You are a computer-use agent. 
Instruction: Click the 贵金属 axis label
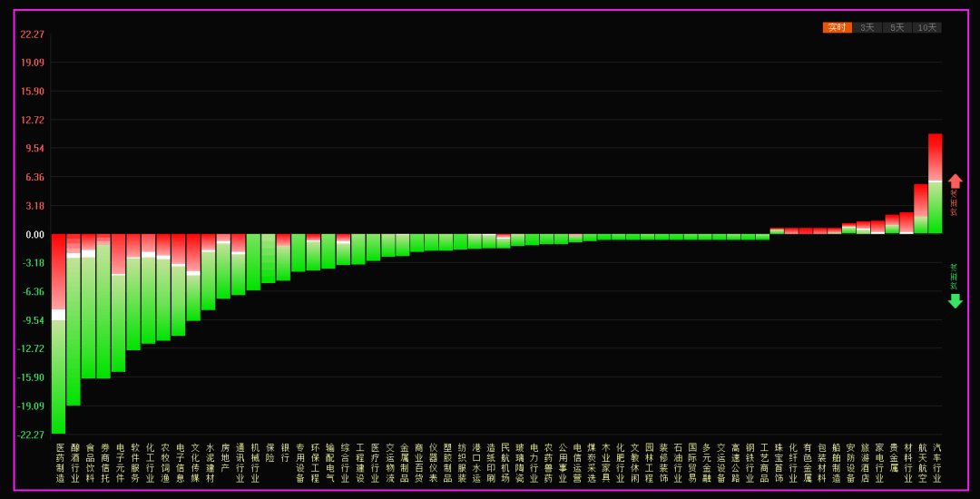point(894,458)
